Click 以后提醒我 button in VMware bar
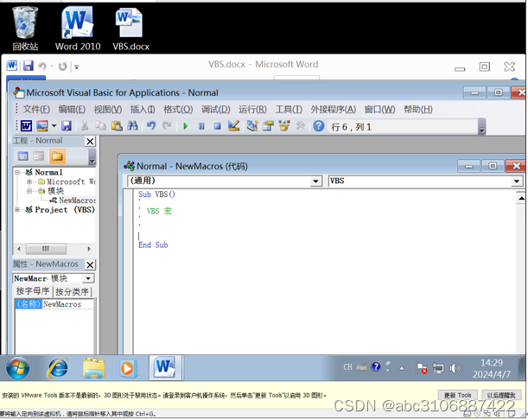 point(501,396)
